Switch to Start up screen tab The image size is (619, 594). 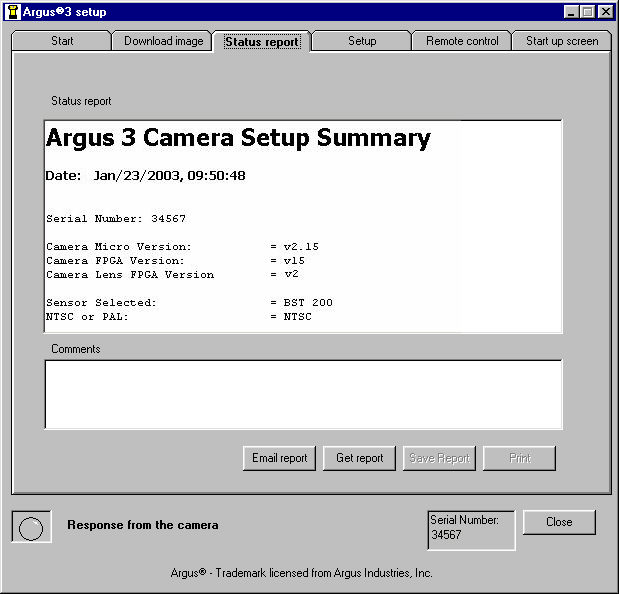[x=562, y=41]
